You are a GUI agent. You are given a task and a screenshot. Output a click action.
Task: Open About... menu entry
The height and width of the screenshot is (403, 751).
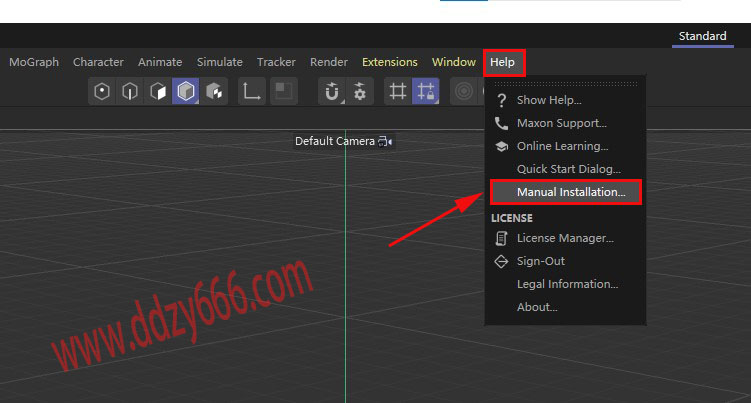point(565,307)
